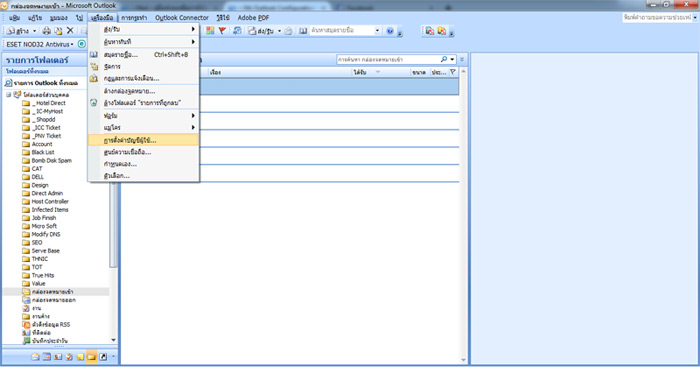Open the Tasks navigation icon at bottom
Screen dimensions: 700x367
click(69, 357)
